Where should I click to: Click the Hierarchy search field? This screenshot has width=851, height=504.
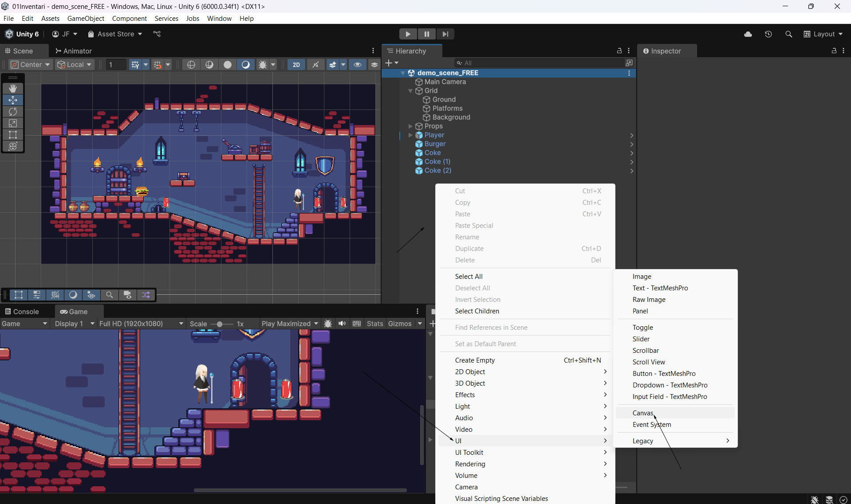click(541, 63)
